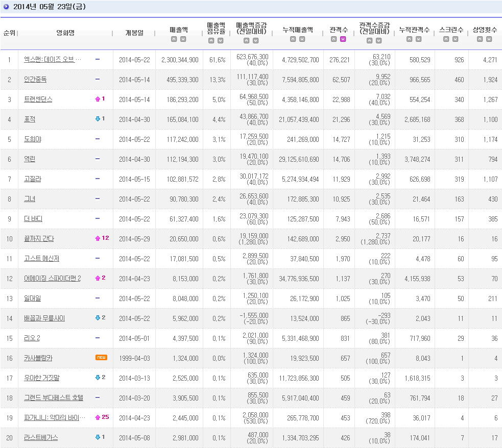Open movie link 일대일

click(x=33, y=298)
